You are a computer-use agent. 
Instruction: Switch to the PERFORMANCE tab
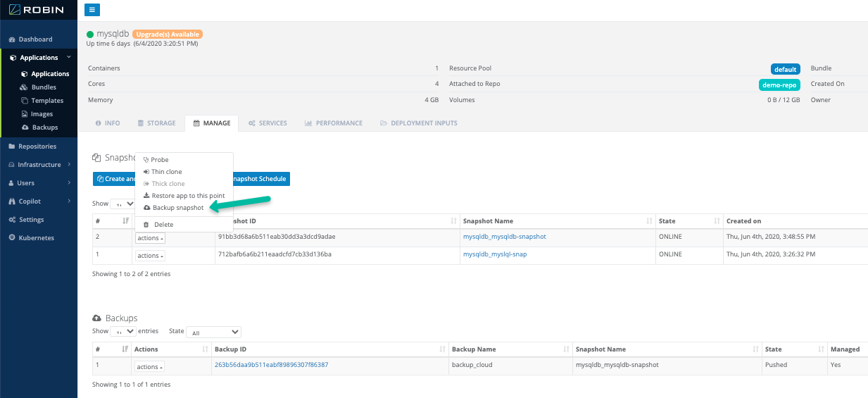click(x=334, y=123)
